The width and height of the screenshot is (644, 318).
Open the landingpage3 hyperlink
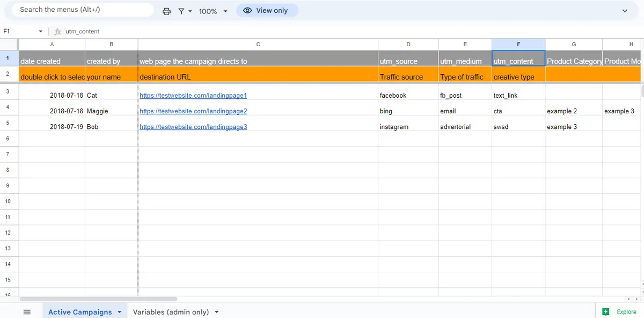pyautogui.click(x=193, y=127)
